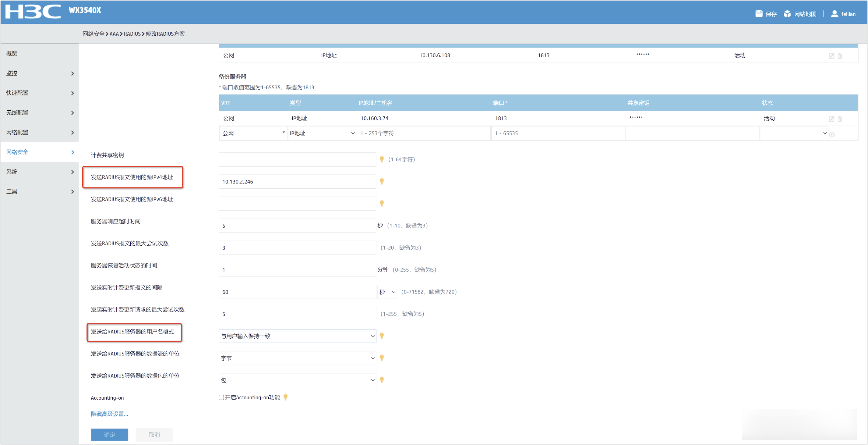
Task: Open 工具 in the sidebar
Action: 39,191
